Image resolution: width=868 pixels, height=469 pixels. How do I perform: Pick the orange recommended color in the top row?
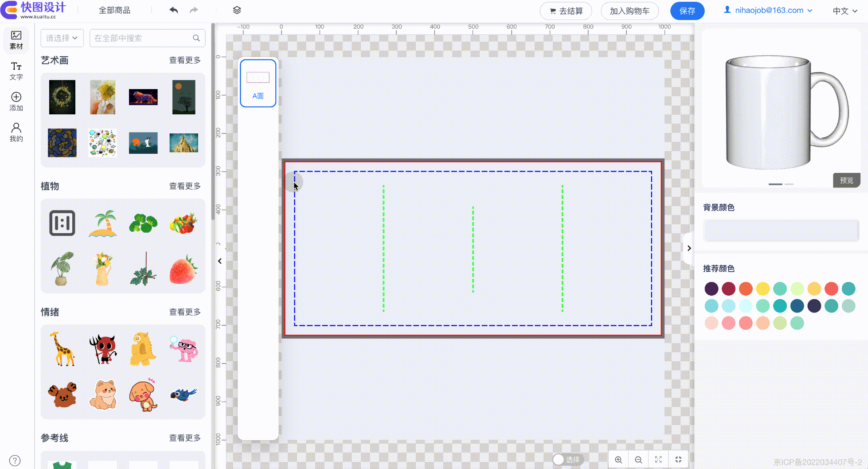click(746, 289)
